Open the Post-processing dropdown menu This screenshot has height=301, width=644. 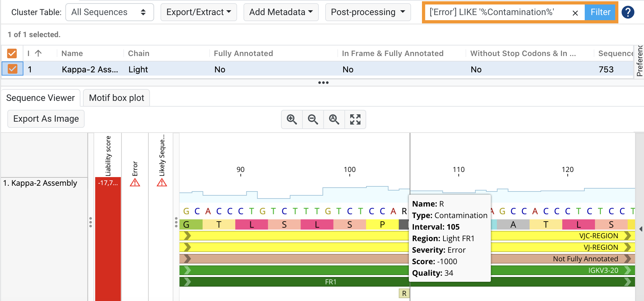(368, 12)
